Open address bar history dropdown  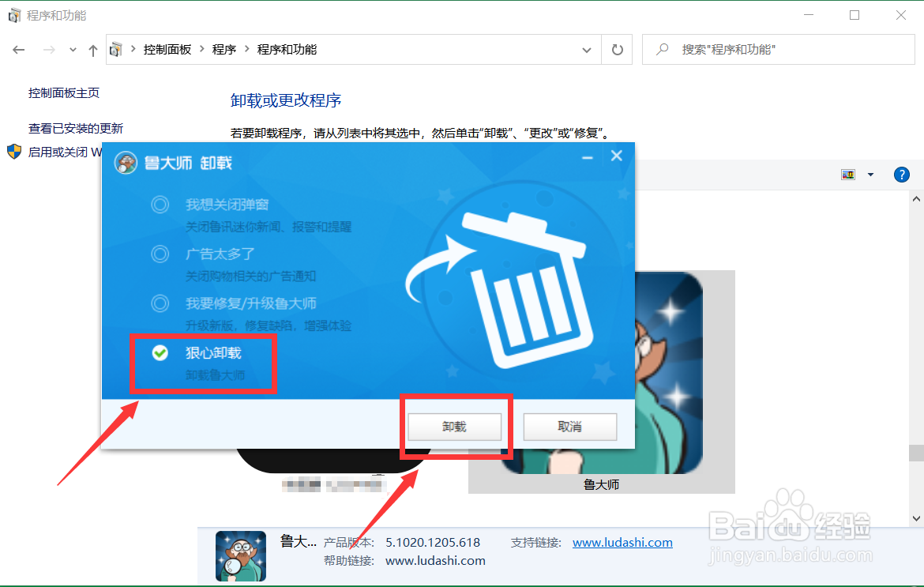[x=586, y=50]
